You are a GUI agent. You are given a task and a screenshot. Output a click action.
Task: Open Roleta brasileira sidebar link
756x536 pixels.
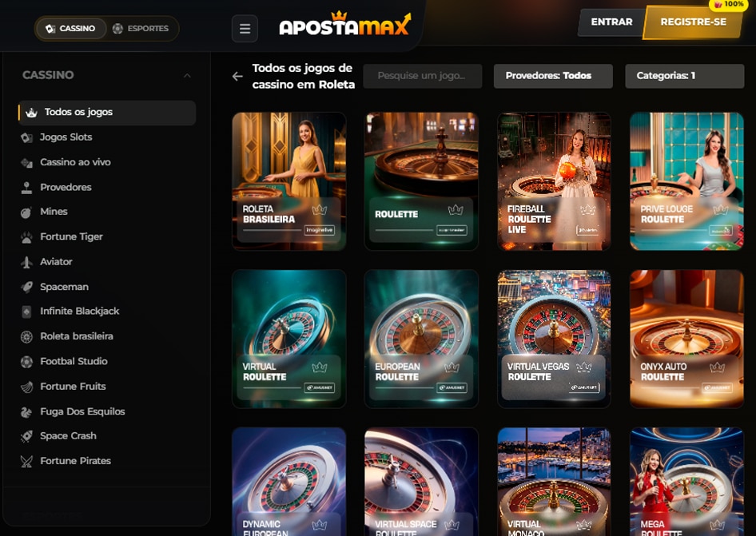point(77,336)
